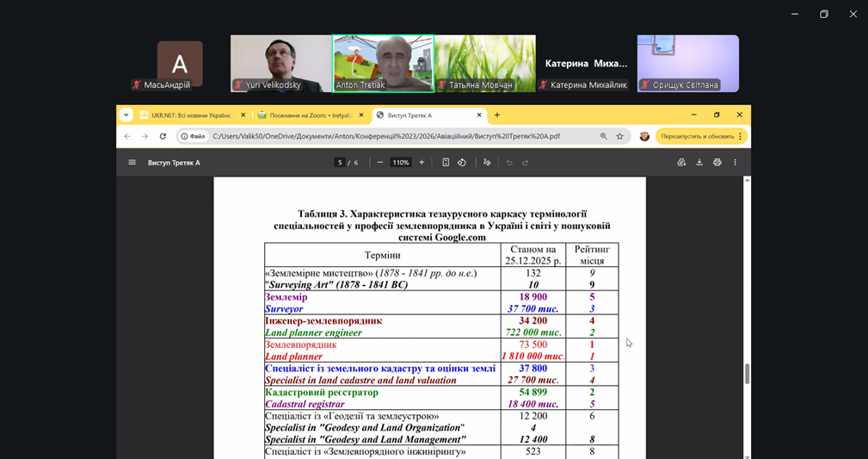
Task: Zoom in the PDF with plus icon
Action: point(422,163)
